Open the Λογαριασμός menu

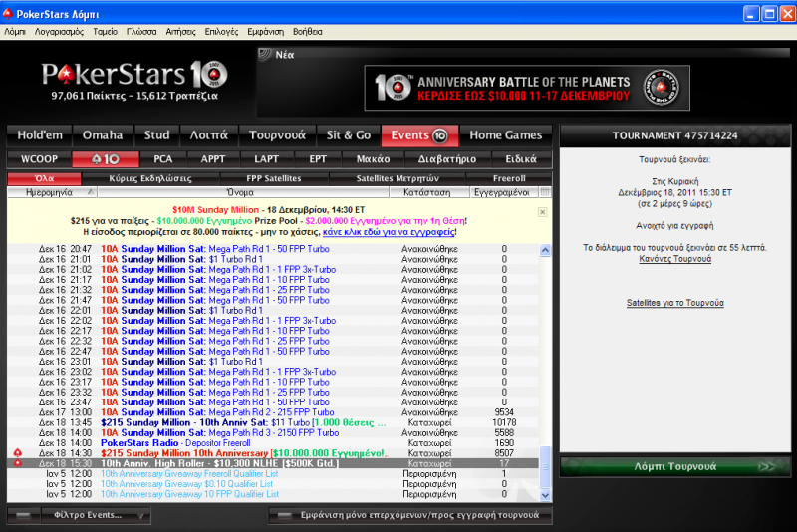pyautogui.click(x=59, y=32)
